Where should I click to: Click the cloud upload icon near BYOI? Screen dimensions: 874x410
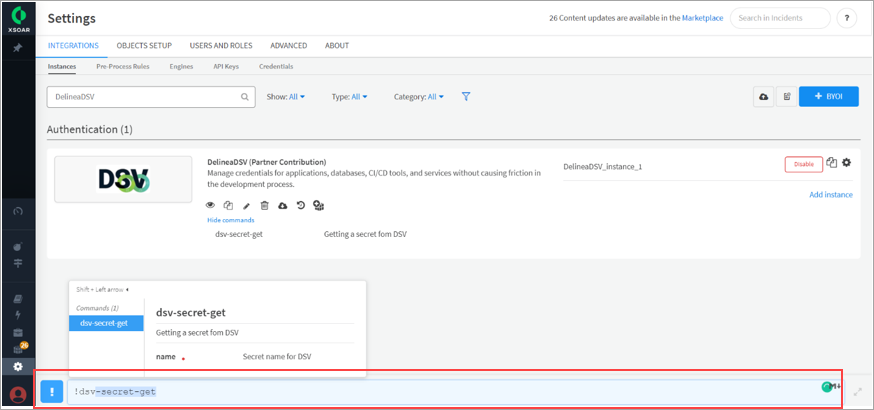(x=765, y=97)
